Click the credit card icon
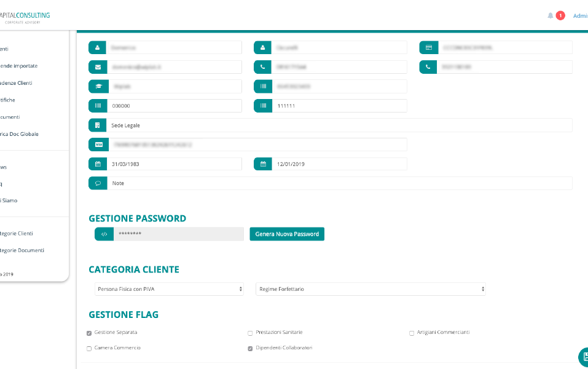This screenshot has width=588, height=369. tap(428, 47)
